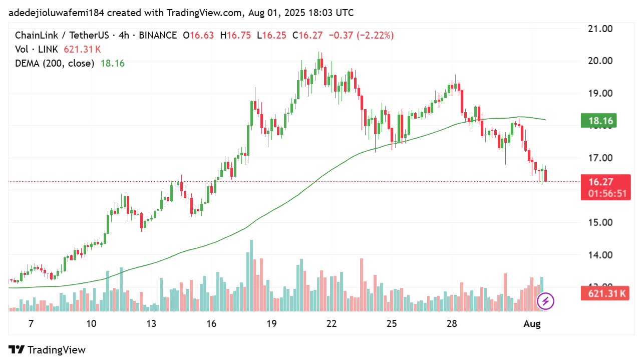Click the 22 date on time axis
This screenshot has width=643, height=364.
click(x=332, y=324)
